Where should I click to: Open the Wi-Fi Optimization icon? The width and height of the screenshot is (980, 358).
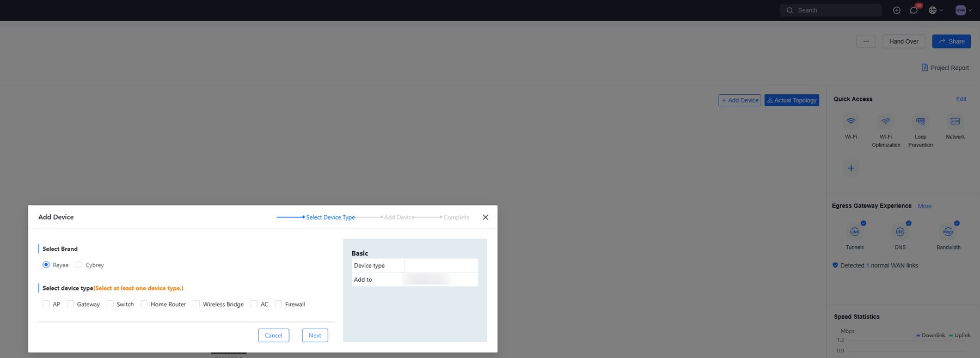pos(886,121)
